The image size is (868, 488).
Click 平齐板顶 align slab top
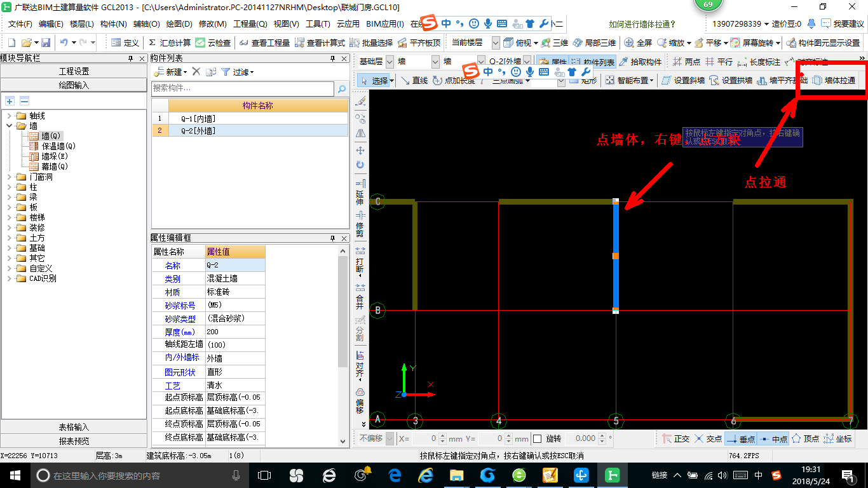[419, 43]
